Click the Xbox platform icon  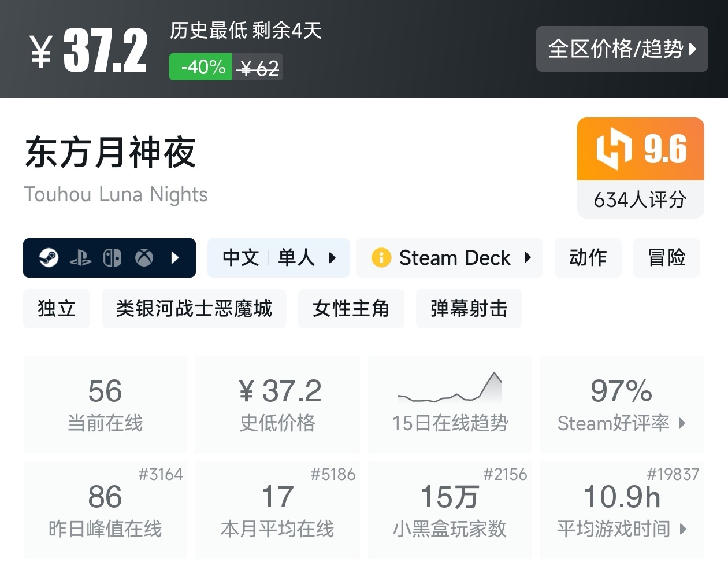click(144, 258)
